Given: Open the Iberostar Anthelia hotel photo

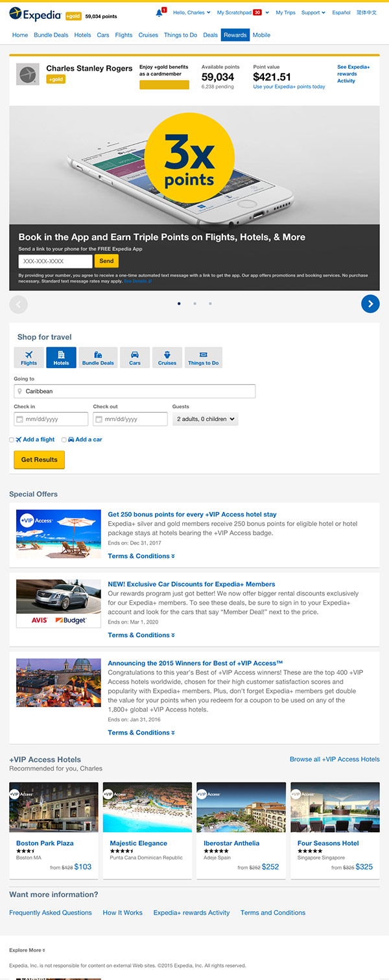Looking at the screenshot, I should click(241, 807).
